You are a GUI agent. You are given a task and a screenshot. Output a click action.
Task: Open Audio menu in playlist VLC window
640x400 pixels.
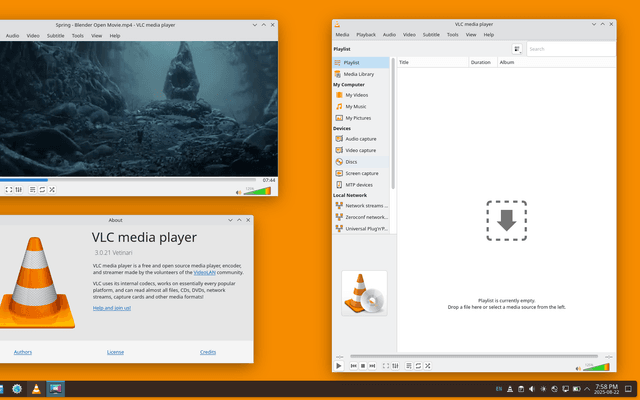(x=389, y=35)
